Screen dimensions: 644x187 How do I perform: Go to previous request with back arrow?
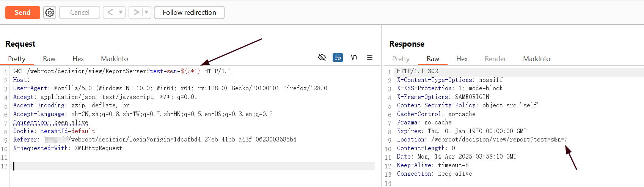pyautogui.click(x=110, y=13)
